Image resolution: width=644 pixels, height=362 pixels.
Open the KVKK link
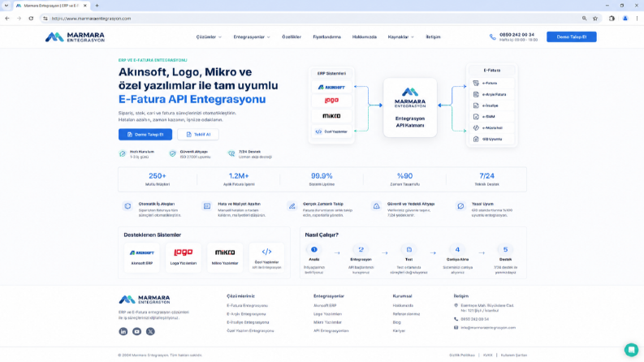(487, 356)
